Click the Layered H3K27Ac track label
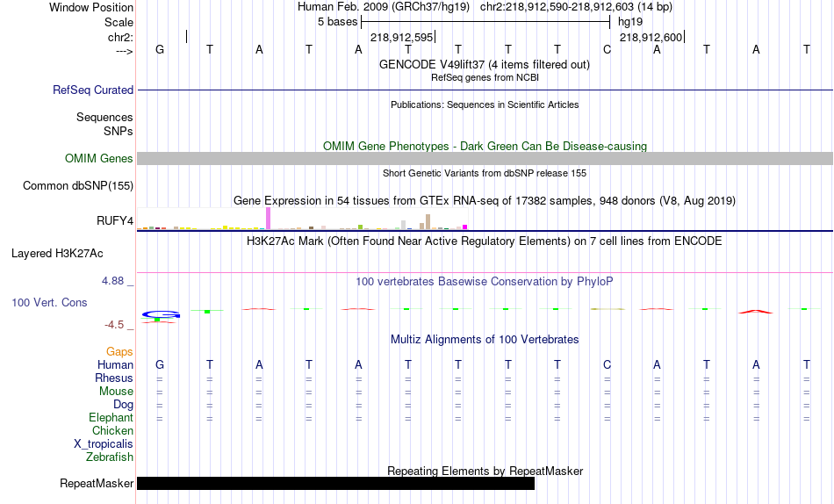834x504 pixels. pos(57,254)
